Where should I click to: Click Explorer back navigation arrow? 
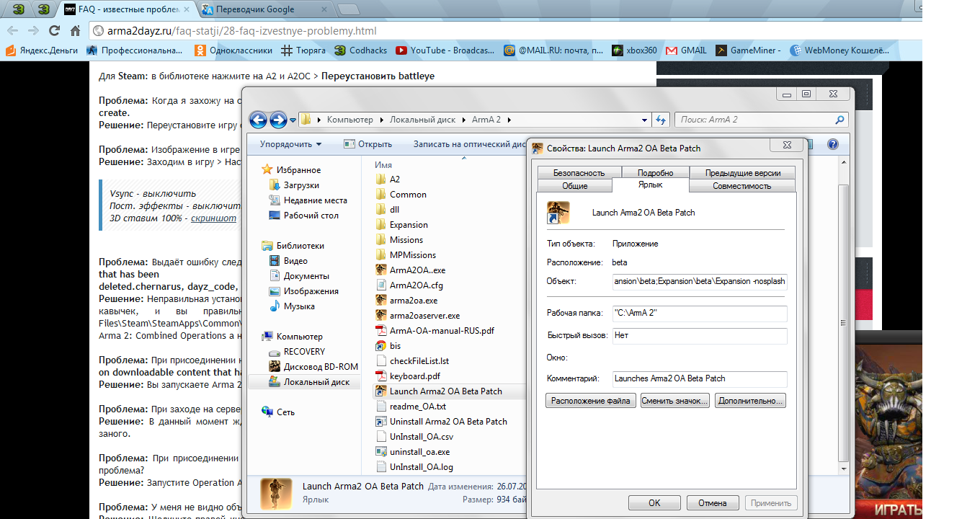258,120
